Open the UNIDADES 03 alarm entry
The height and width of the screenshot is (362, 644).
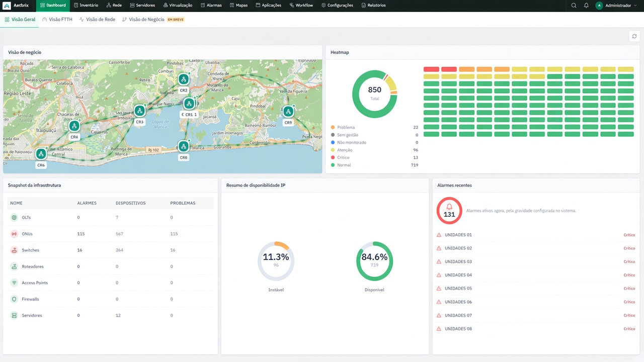point(536,261)
